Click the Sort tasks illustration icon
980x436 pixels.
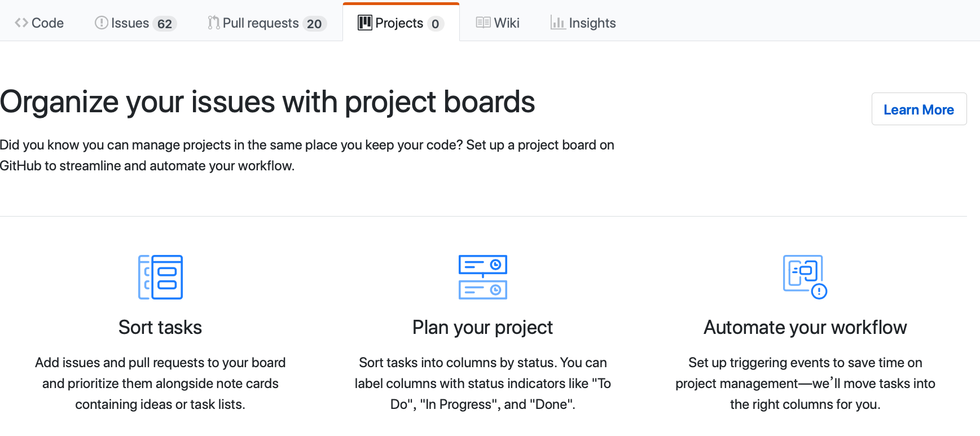coord(161,277)
